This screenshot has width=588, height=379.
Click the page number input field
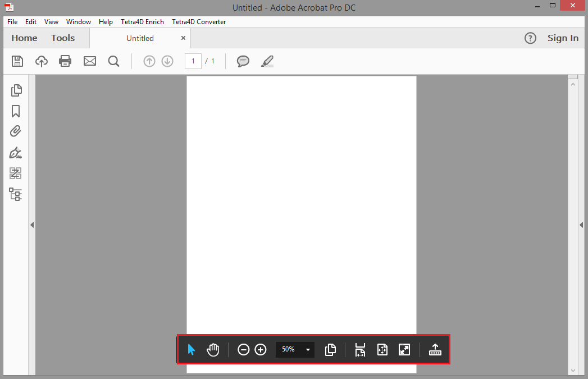pos(193,61)
